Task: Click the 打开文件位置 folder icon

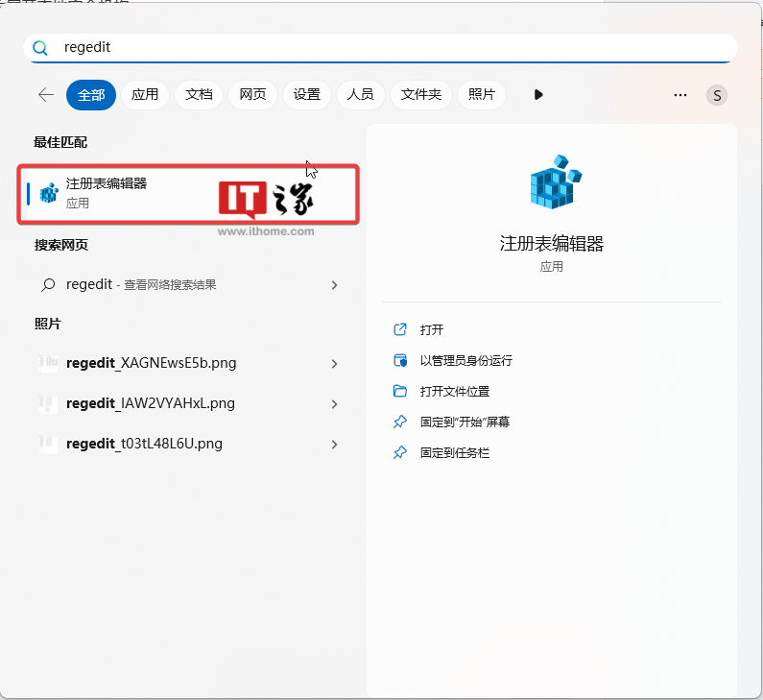Action: 400,391
